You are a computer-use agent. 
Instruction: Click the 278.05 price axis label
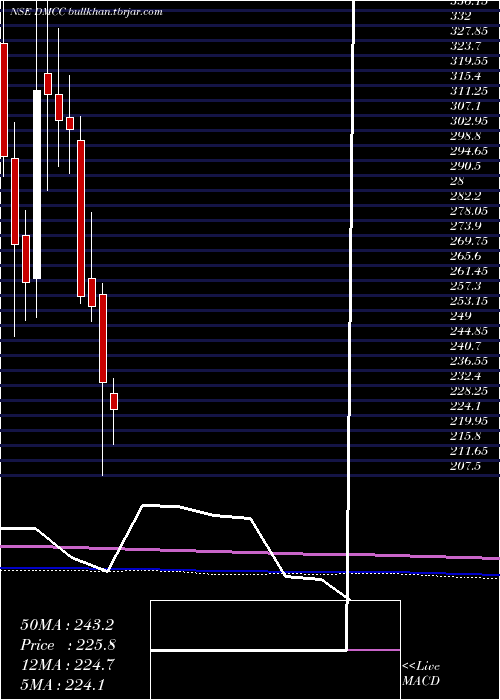(x=468, y=211)
